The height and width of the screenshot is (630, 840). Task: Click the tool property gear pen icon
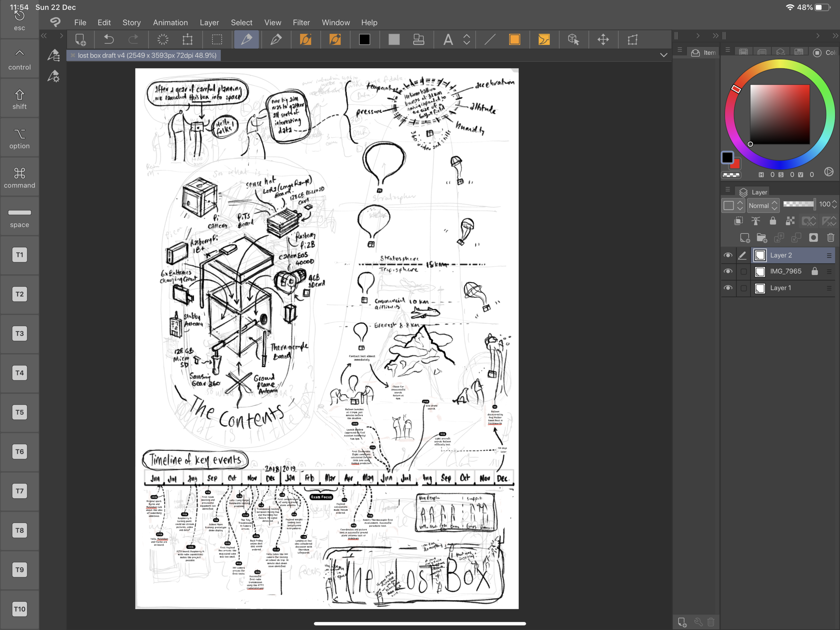pyautogui.click(x=53, y=76)
